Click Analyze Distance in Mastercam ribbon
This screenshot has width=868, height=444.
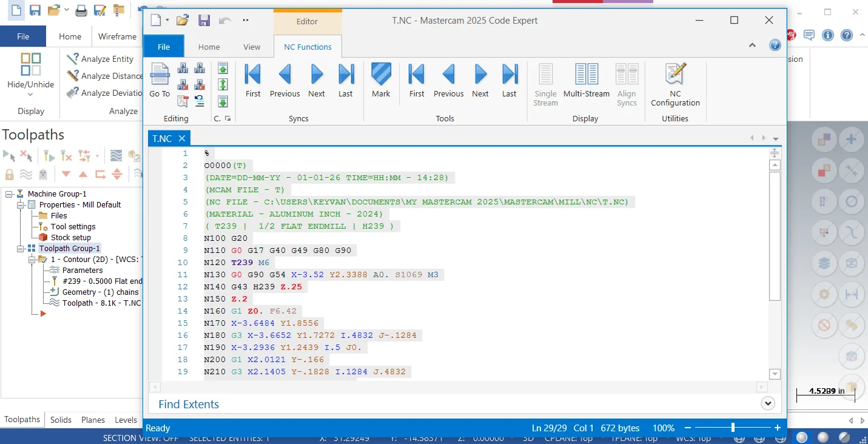pos(105,76)
